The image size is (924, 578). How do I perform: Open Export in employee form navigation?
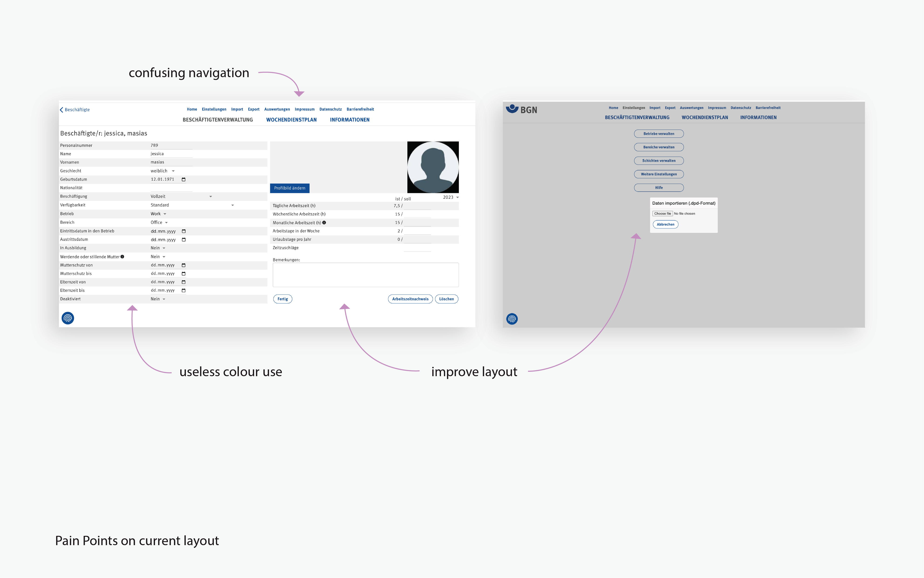tap(254, 109)
